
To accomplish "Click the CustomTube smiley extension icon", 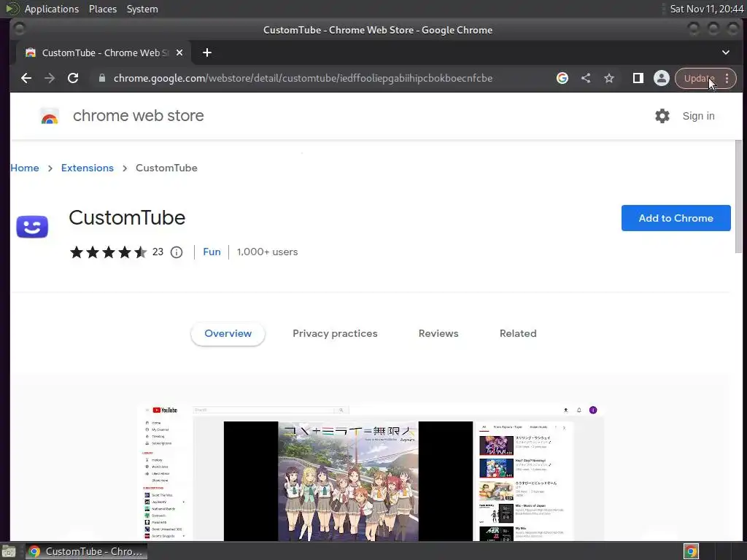I will 32,226.
